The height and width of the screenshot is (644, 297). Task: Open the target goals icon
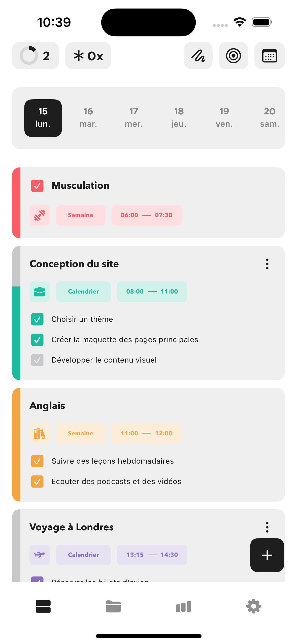[x=233, y=56]
